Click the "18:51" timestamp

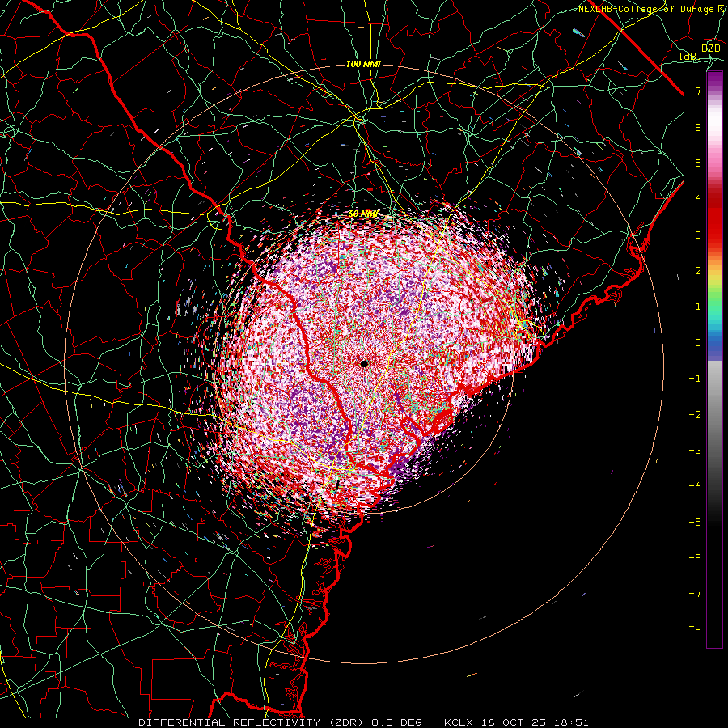572,722
